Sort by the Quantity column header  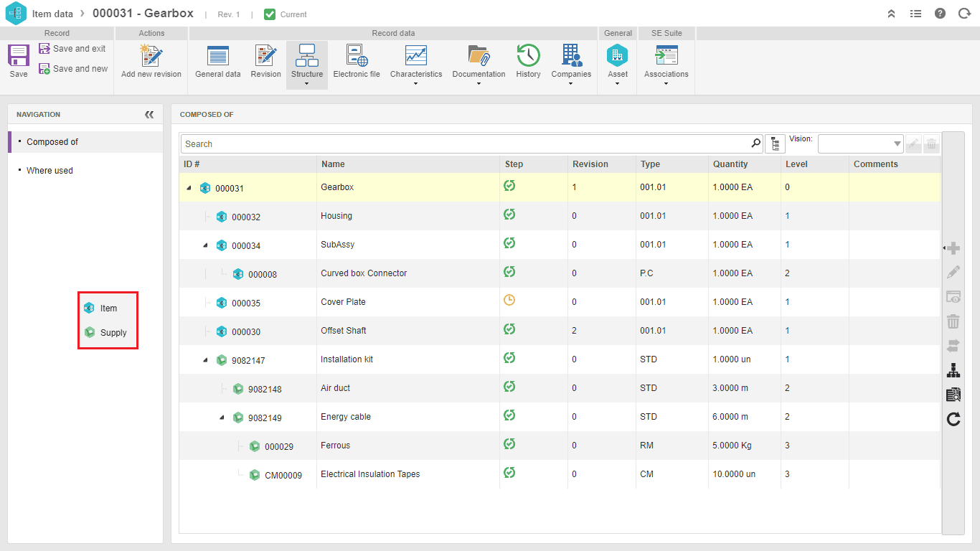[x=745, y=164]
